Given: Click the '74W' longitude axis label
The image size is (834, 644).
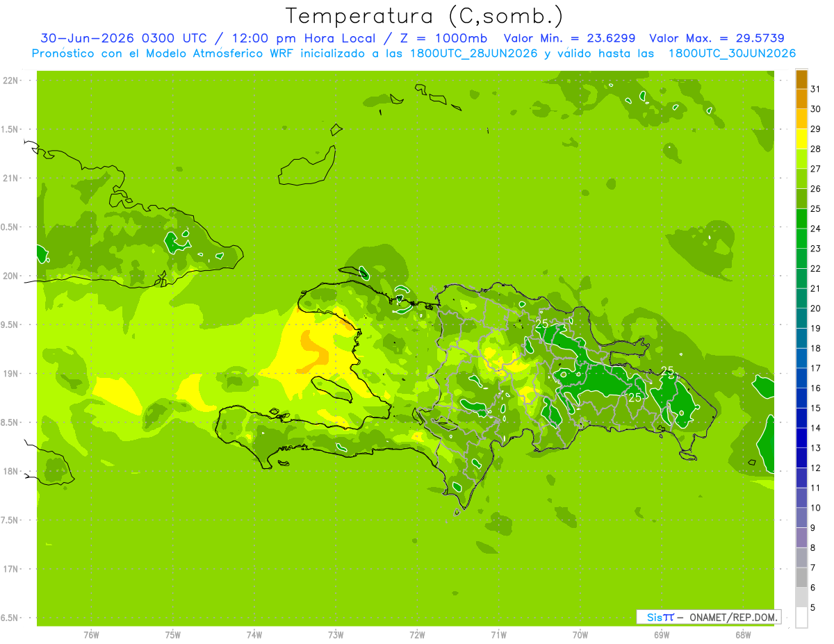Looking at the screenshot, I should pos(254,635).
